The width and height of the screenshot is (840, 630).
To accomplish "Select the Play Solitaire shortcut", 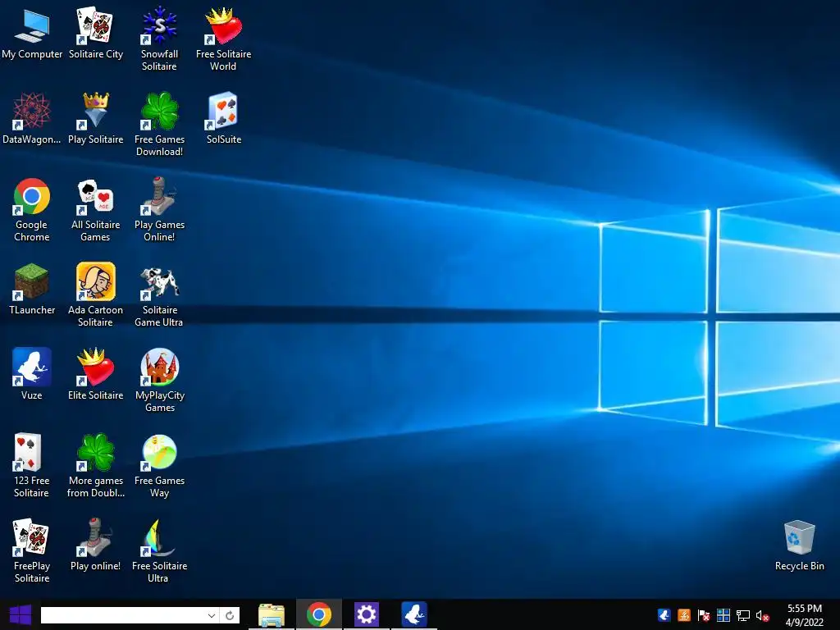I will coord(95,118).
